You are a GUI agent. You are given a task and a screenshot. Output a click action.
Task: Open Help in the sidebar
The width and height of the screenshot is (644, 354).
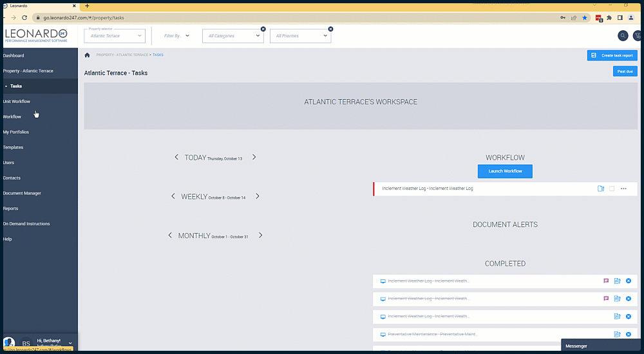click(7, 239)
